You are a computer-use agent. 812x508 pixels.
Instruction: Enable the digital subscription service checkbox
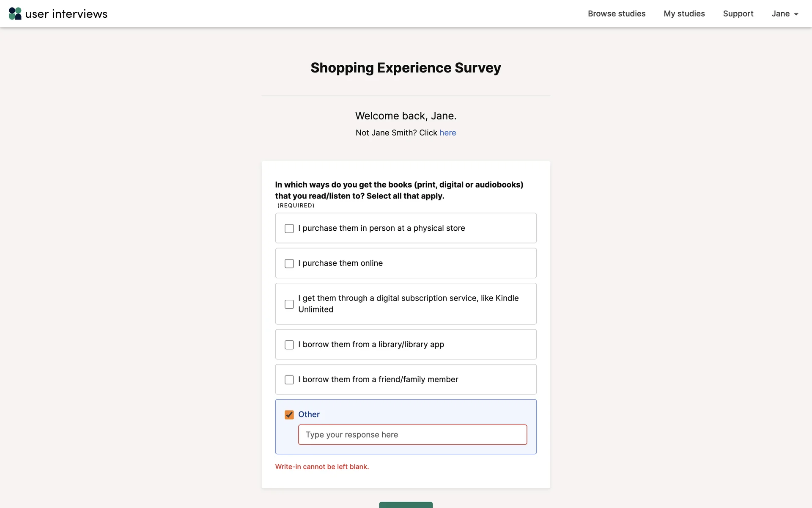pos(289,304)
